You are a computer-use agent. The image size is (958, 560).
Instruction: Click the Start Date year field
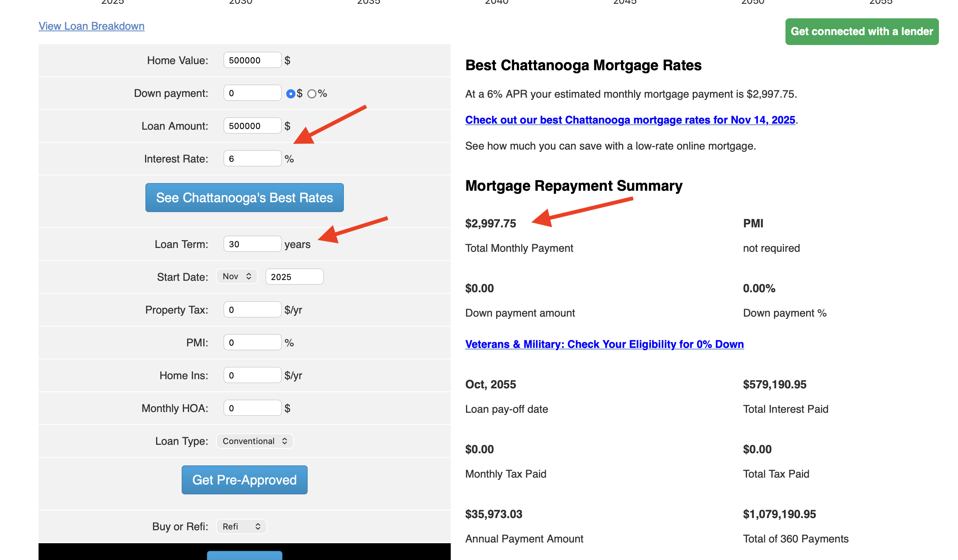click(294, 277)
